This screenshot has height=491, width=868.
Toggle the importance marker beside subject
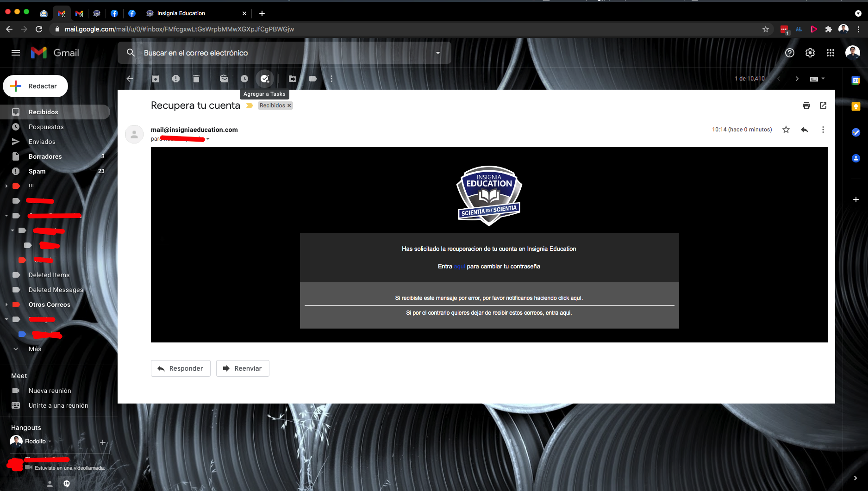point(250,106)
